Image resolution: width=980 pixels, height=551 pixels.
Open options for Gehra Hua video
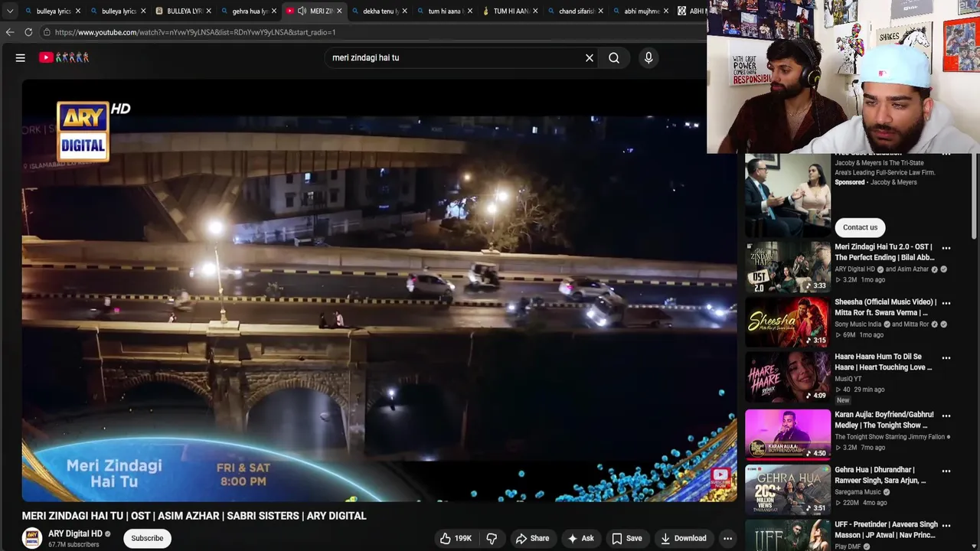coord(946,471)
